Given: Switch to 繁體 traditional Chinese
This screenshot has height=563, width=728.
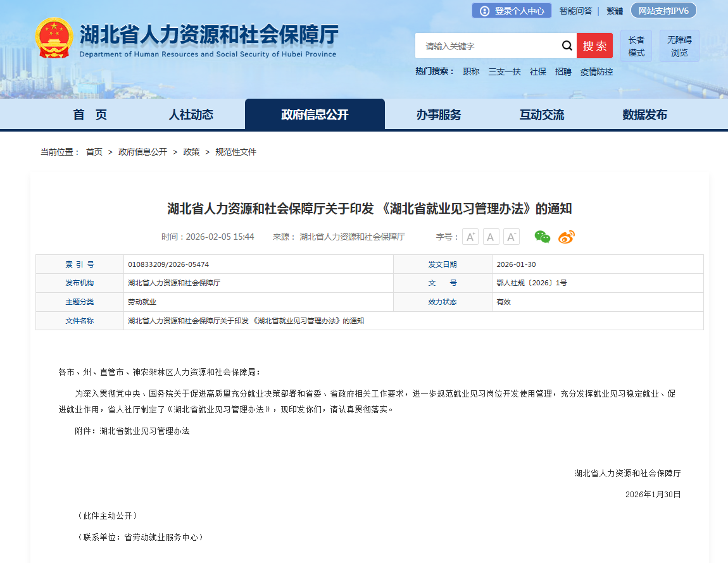Looking at the screenshot, I should point(615,11).
